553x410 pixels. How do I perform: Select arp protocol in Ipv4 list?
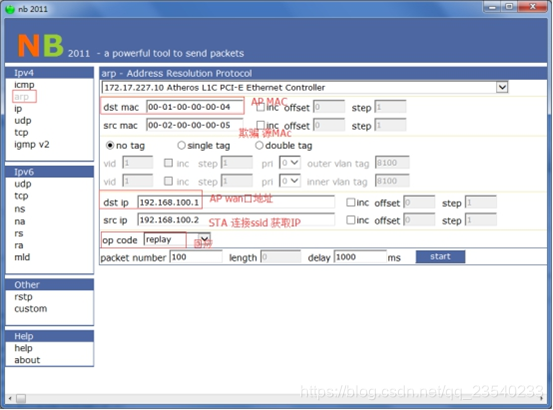22,96
